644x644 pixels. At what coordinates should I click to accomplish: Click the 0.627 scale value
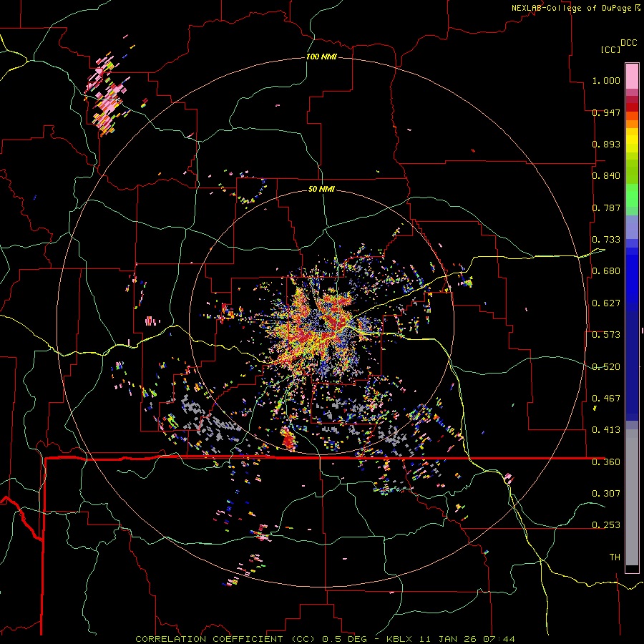[x=606, y=303]
